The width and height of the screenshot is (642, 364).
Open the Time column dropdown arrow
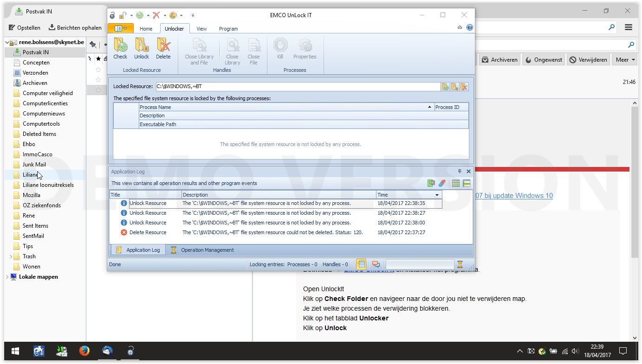click(437, 195)
